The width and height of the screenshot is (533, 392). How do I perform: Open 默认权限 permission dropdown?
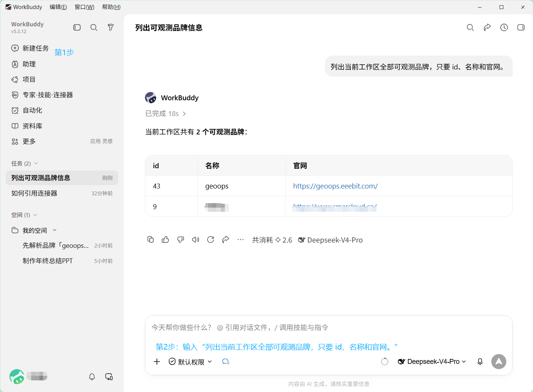[x=190, y=362]
